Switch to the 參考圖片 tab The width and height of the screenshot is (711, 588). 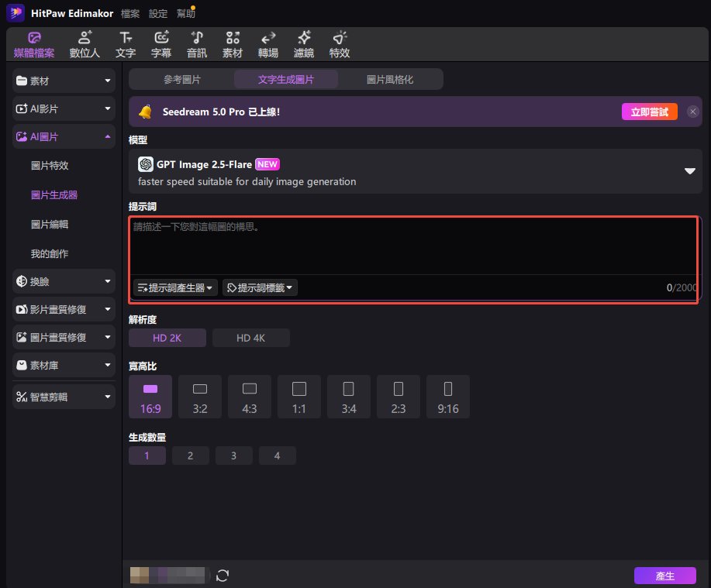click(182, 79)
